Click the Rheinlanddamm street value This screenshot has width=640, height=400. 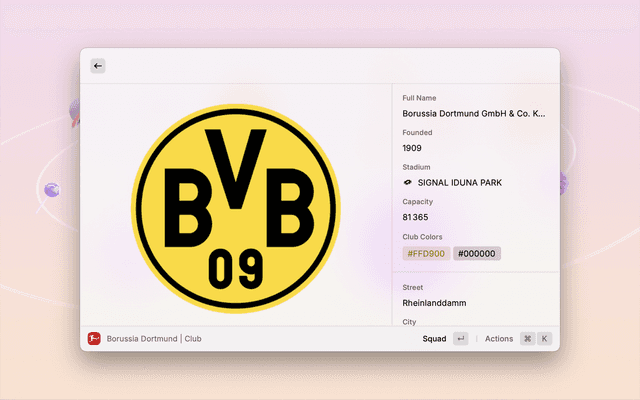(x=434, y=303)
